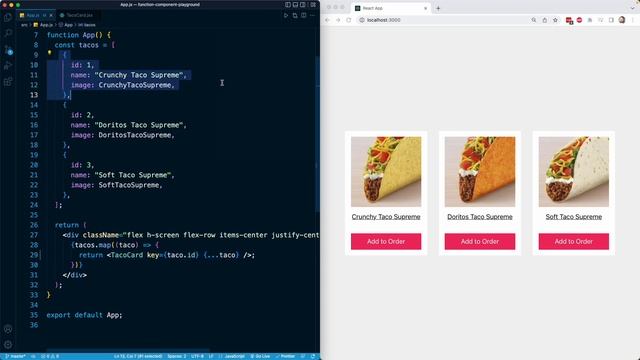This screenshot has height=360, width=640.
Task: Open the browser profile avatar
Action: pyautogui.click(x=622, y=20)
